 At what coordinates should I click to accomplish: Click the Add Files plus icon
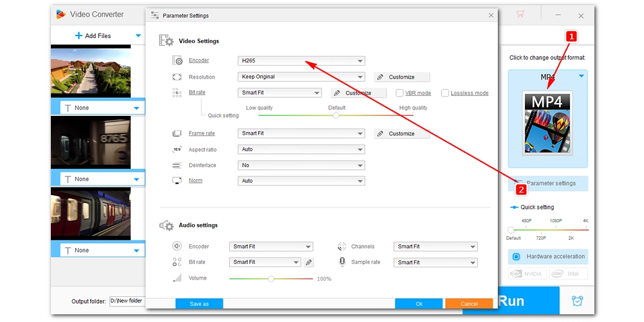tap(79, 36)
